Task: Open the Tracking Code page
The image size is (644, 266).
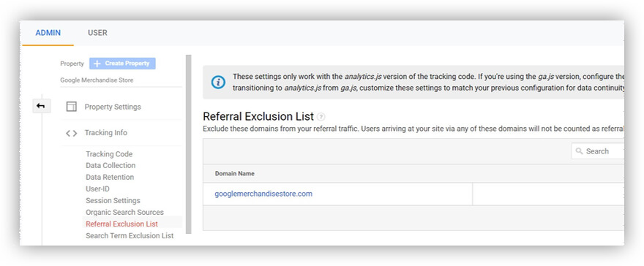Action: tap(109, 154)
